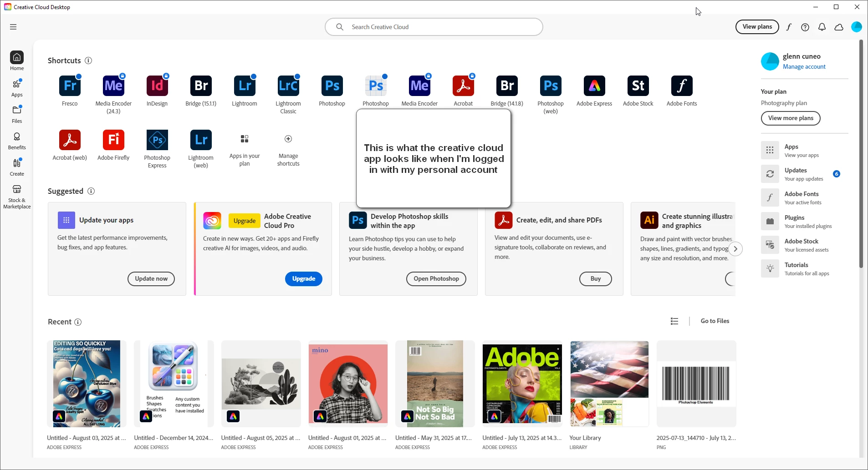Launch the Lightroom shortcut
Screen dimensions: 868x470
pos(245,86)
